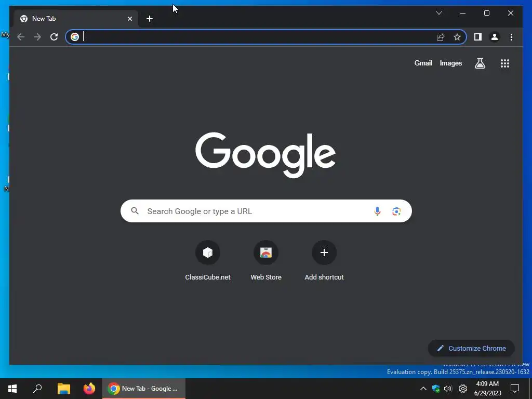Share this page icon in address bar
Screen dimensions: 532x399
[441, 37]
